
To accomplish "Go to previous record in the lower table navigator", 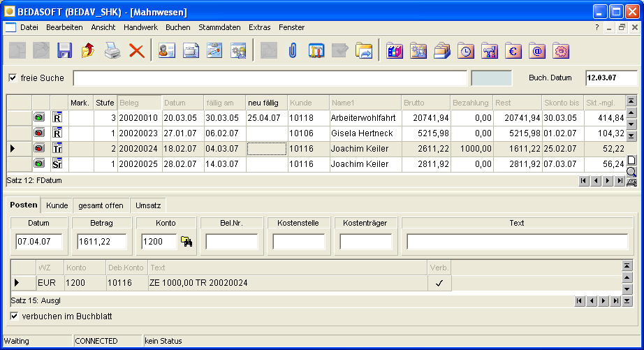I will [x=592, y=301].
